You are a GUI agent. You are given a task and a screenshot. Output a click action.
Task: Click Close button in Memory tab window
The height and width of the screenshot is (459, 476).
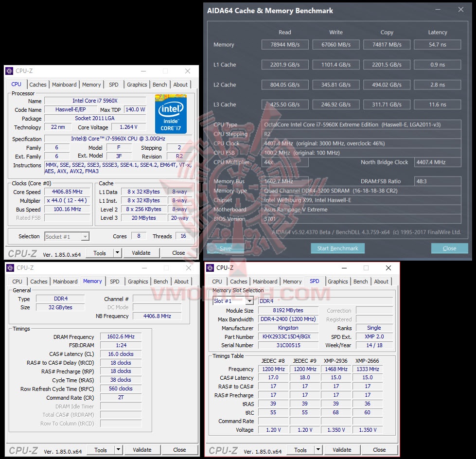(179, 450)
